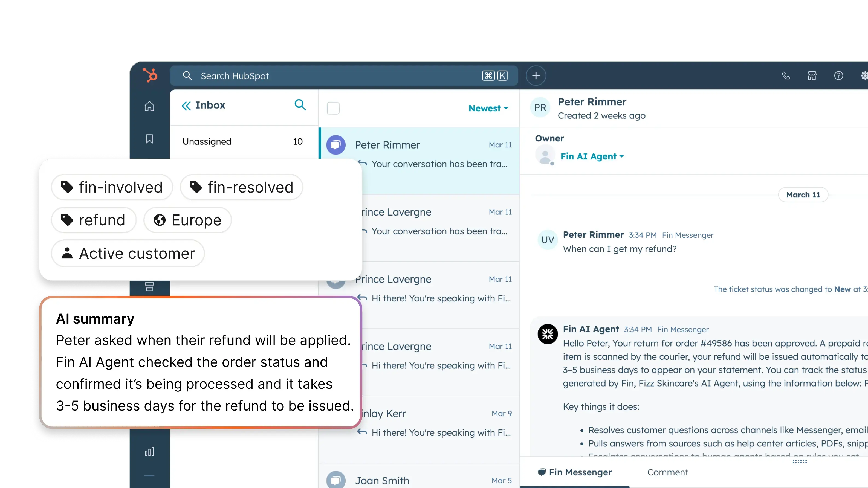Click the Search HubSpot input field
The image size is (868, 488).
coord(344,76)
